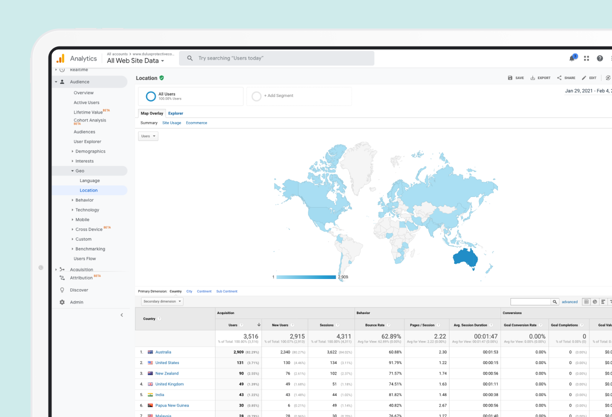Open the Secondary dimension dropdown
Screen dimensions: 612x417
pos(161,301)
